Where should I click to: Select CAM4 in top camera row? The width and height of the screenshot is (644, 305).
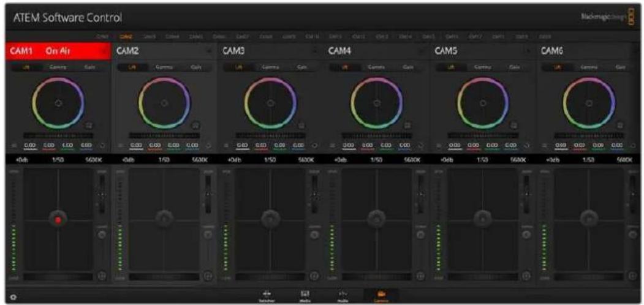tap(172, 37)
